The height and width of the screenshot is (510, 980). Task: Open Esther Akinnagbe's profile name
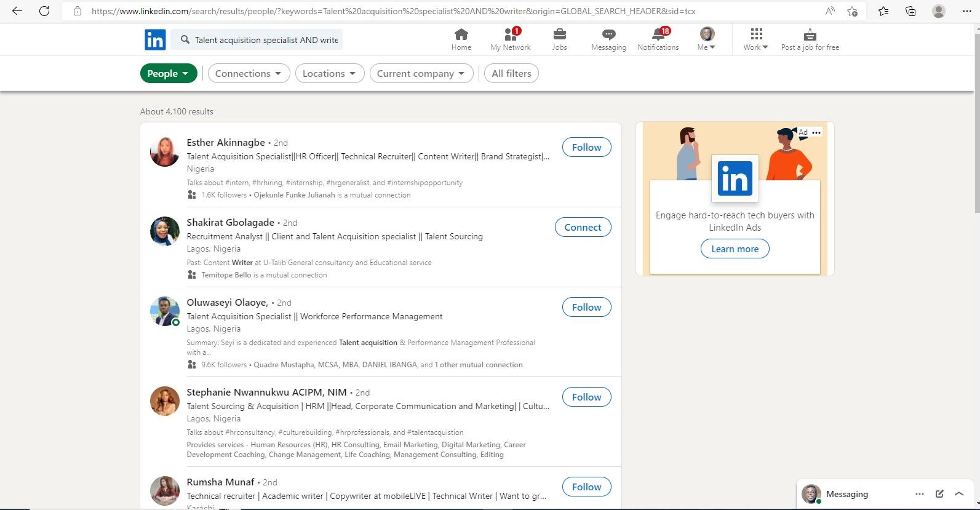[226, 142]
